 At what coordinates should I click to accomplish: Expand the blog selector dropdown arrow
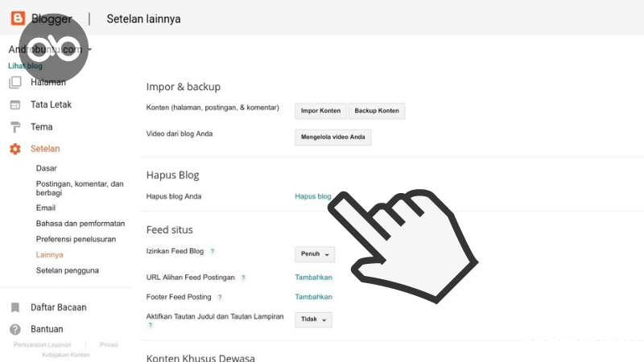tap(89, 50)
